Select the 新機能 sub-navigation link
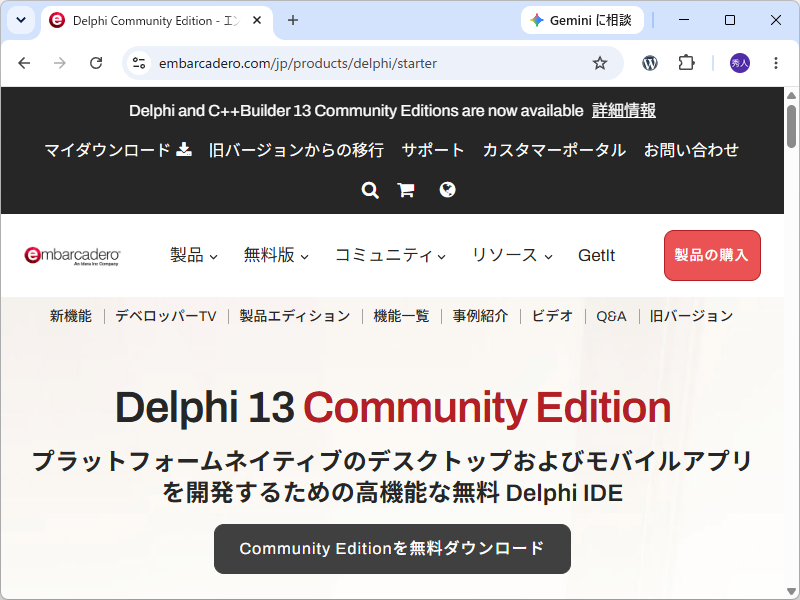800x600 pixels. point(71,316)
